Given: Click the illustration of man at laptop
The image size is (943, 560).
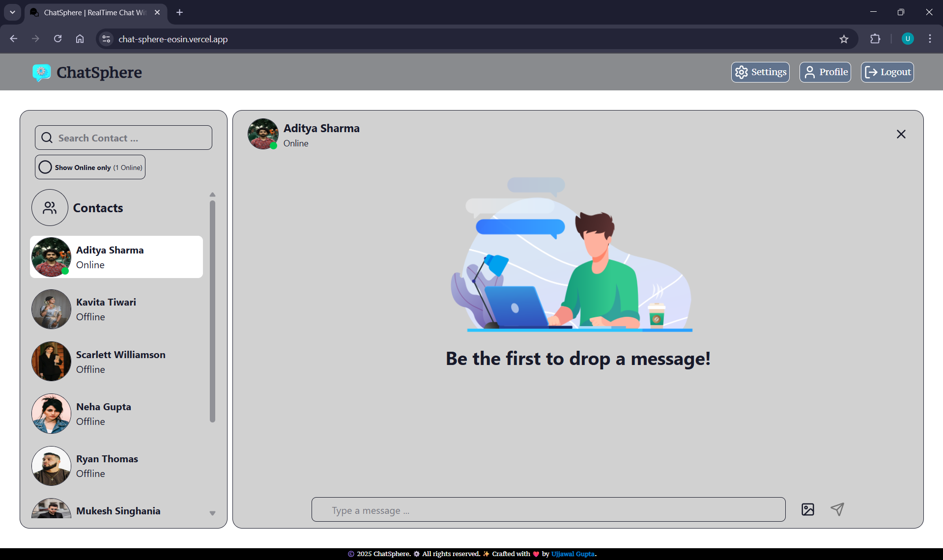Looking at the screenshot, I should click(x=572, y=254).
